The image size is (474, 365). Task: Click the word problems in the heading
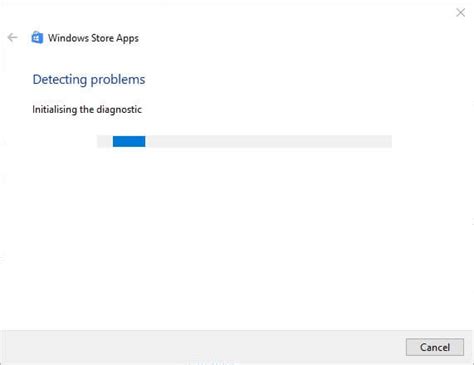tap(118, 80)
